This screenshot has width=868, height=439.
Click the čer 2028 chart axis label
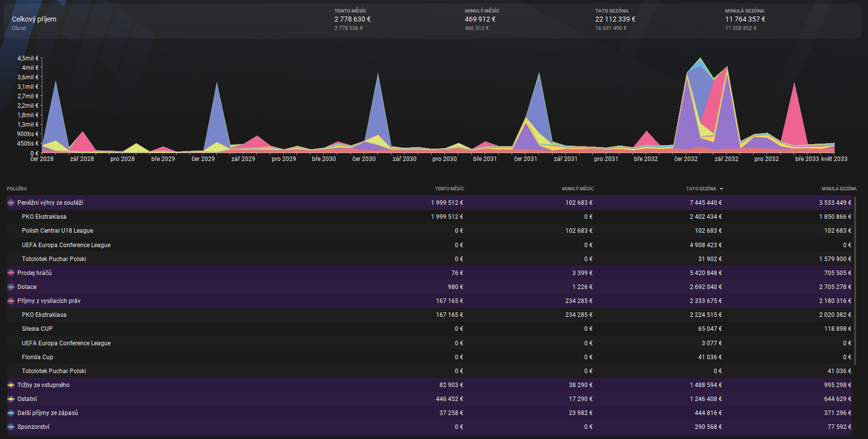(42, 159)
